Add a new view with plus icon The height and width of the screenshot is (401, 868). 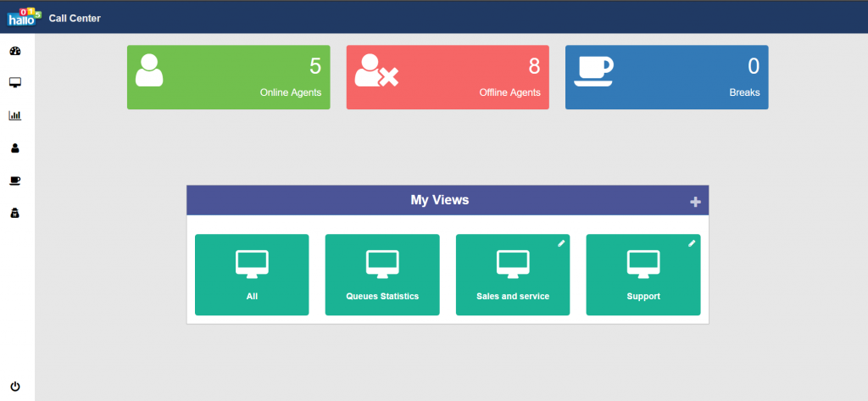695,202
